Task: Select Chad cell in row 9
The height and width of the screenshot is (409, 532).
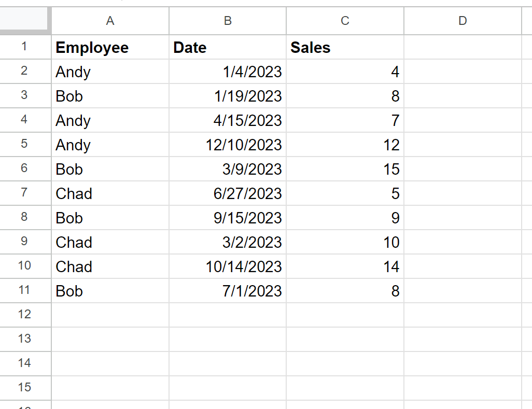Action: coord(110,242)
